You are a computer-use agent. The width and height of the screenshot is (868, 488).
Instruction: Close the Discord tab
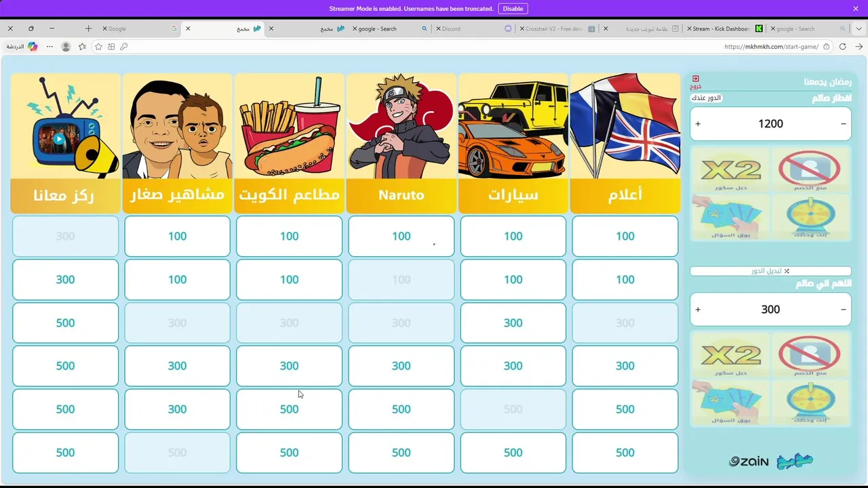click(x=438, y=28)
